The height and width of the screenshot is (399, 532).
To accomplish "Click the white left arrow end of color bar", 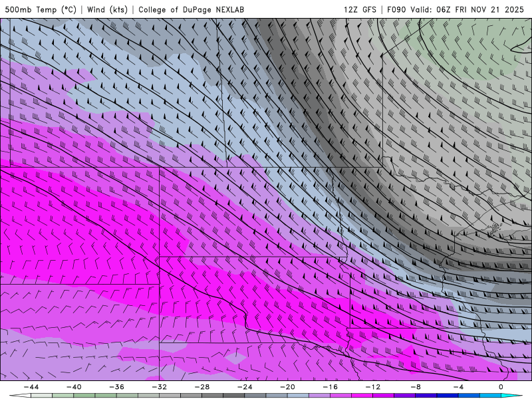I will click(20, 396).
